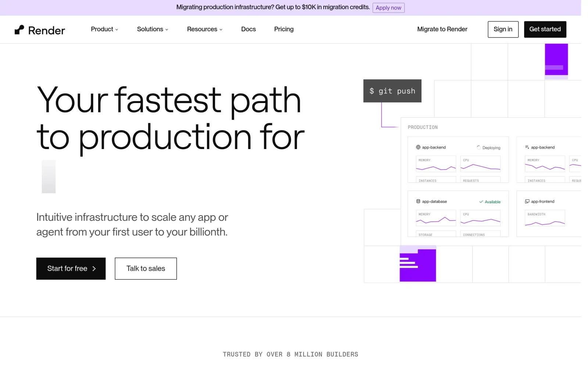Click the Solutions menu label
The image size is (588, 368).
(x=150, y=29)
